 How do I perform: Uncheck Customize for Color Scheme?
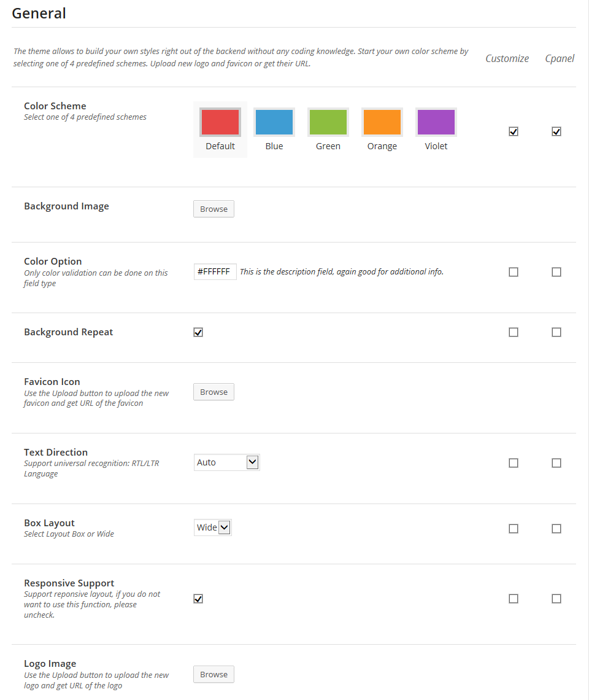pos(514,131)
